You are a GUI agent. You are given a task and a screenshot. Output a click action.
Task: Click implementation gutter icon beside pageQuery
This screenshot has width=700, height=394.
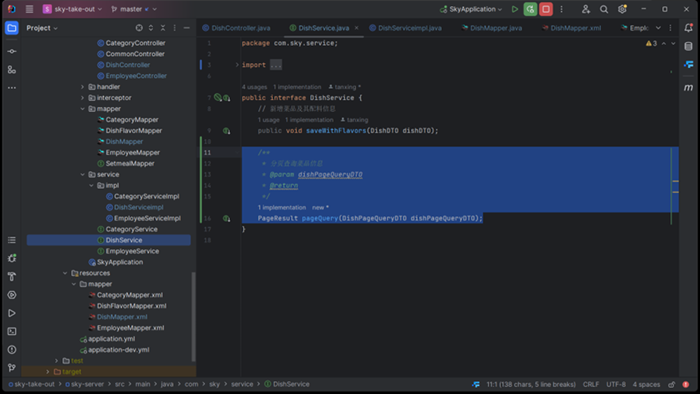(x=226, y=219)
